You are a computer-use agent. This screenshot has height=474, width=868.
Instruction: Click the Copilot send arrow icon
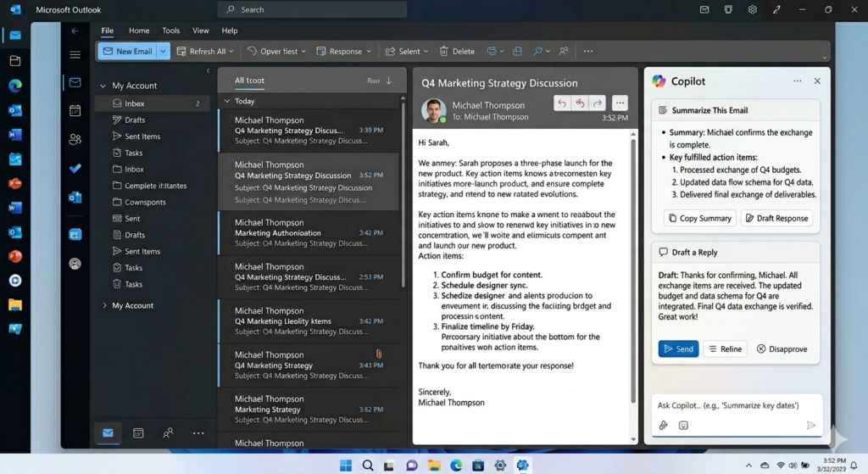pyautogui.click(x=811, y=426)
